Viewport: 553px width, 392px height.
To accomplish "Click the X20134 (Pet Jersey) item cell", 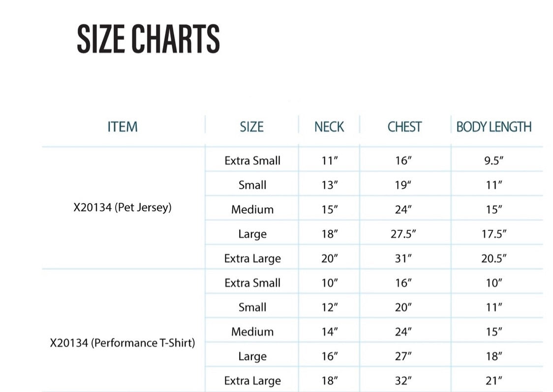I will point(123,208).
